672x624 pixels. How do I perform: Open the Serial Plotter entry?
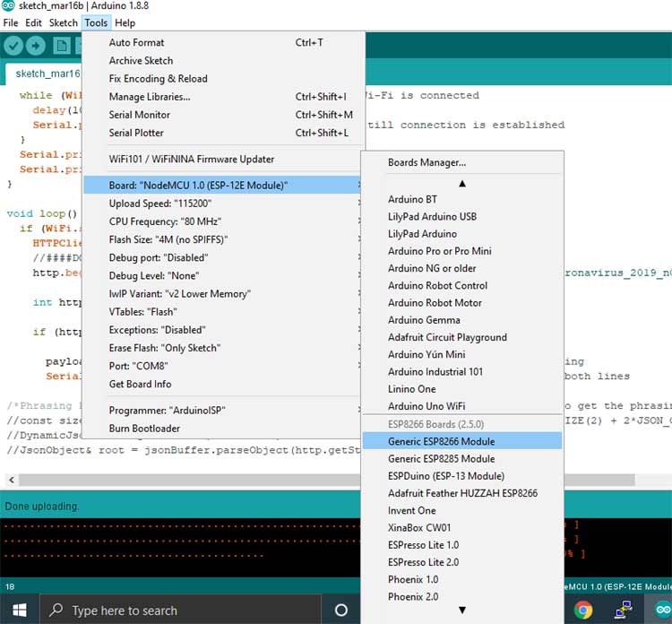tap(222, 133)
